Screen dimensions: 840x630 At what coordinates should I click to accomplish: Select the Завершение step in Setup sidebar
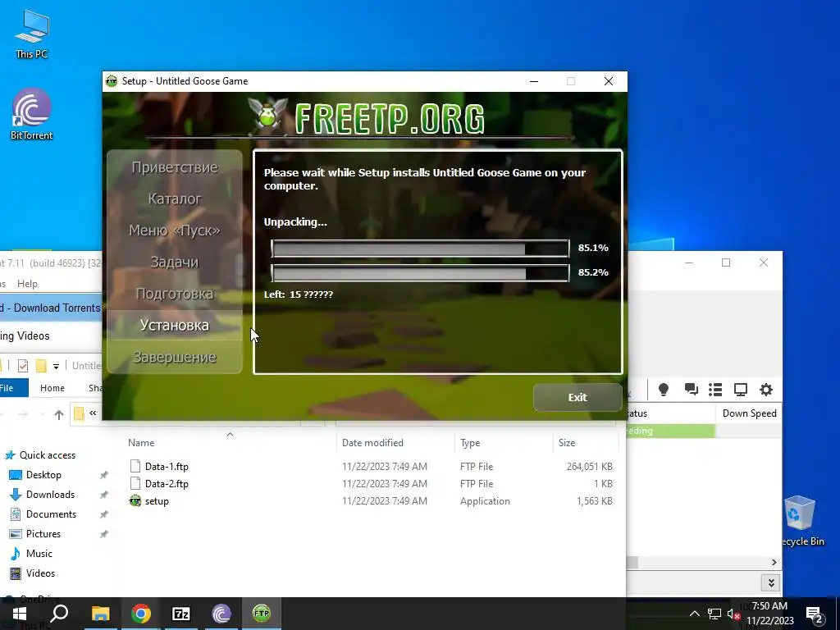click(175, 357)
